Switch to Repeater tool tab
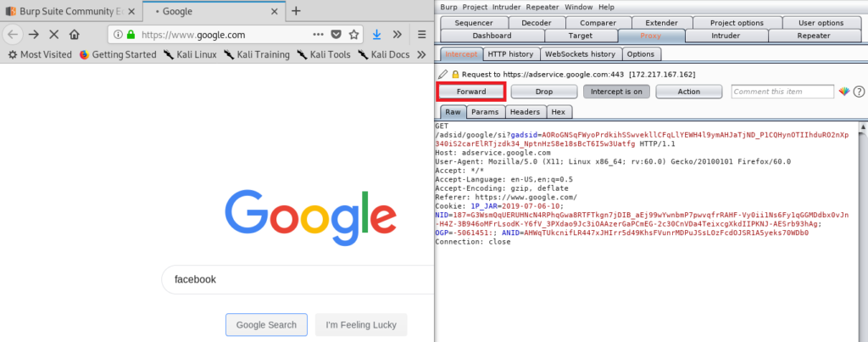 click(x=813, y=36)
